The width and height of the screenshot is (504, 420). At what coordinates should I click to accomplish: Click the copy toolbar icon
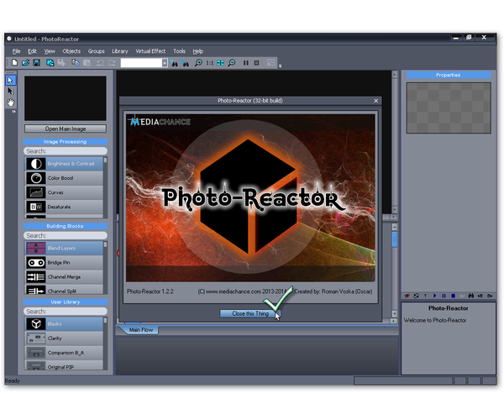pyautogui.click(x=76, y=63)
